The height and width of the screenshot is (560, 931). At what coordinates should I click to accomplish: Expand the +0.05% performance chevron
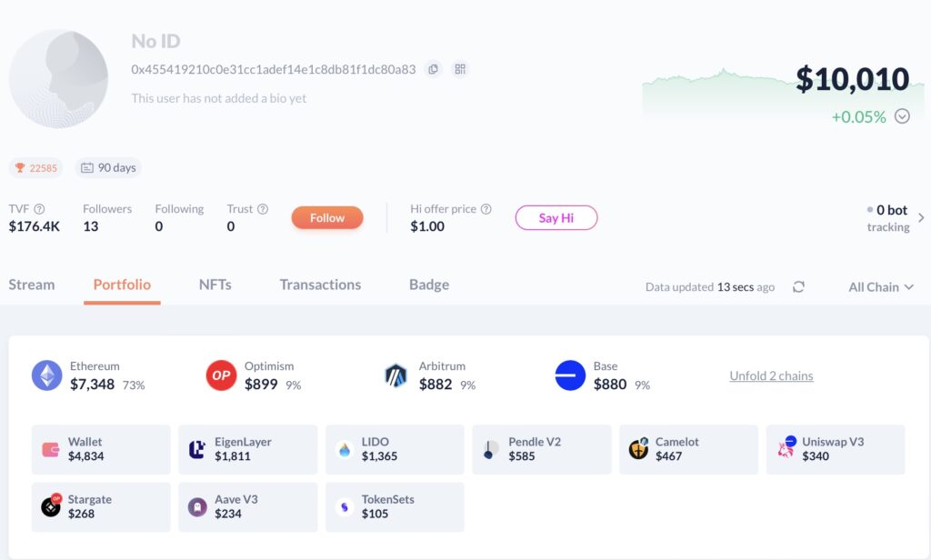click(902, 116)
